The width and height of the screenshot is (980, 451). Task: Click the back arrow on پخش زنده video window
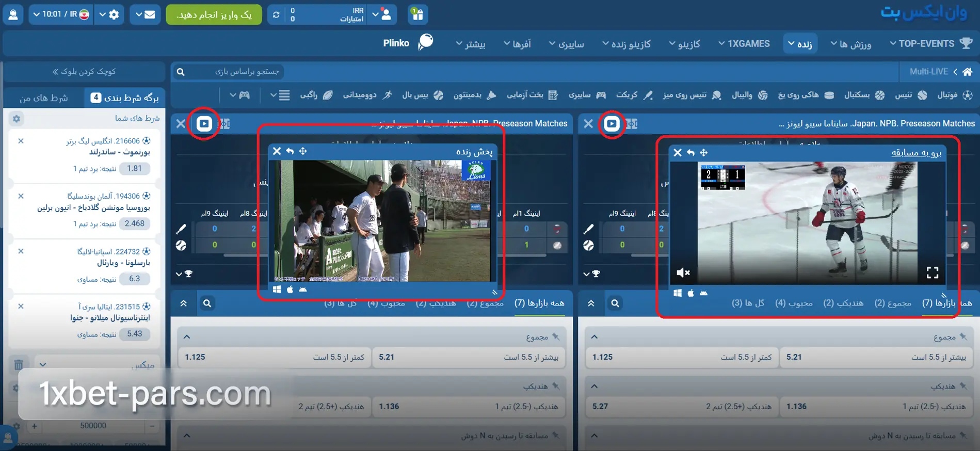click(x=290, y=151)
